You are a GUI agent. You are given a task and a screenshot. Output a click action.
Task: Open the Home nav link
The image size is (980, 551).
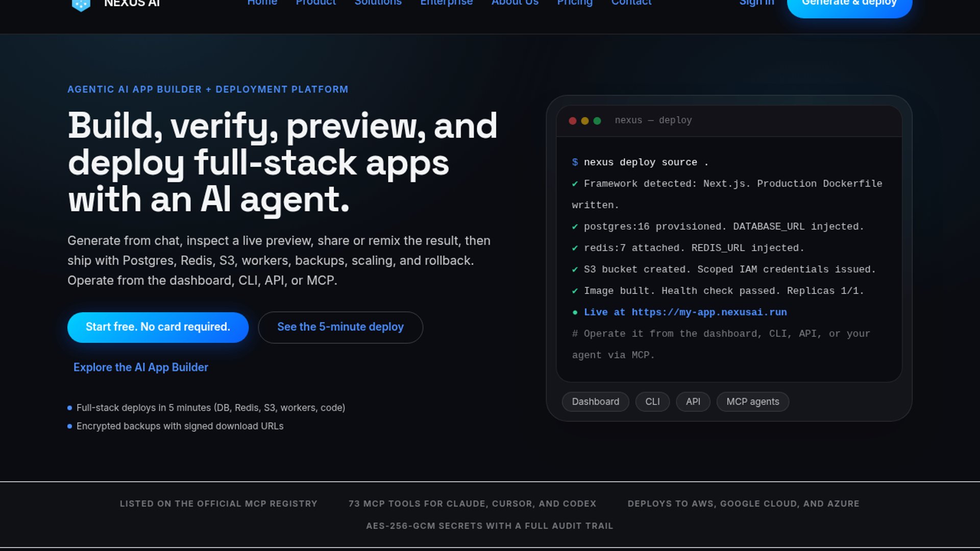coord(262,3)
